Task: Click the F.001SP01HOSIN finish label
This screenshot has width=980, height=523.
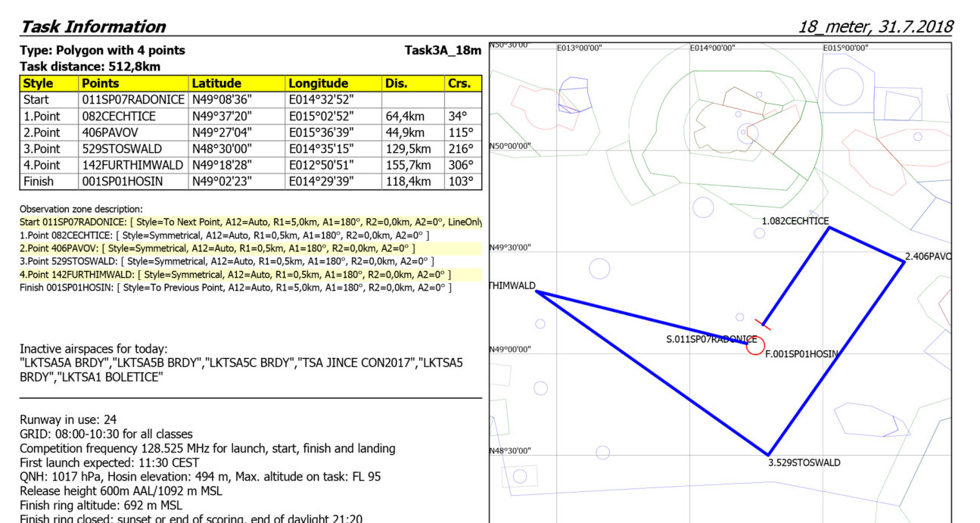Action: click(x=802, y=353)
